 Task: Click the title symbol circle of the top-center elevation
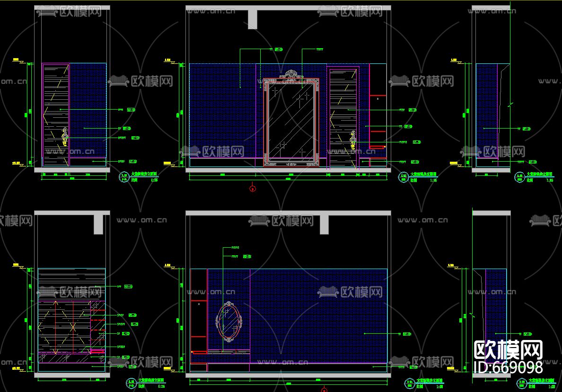point(403,177)
